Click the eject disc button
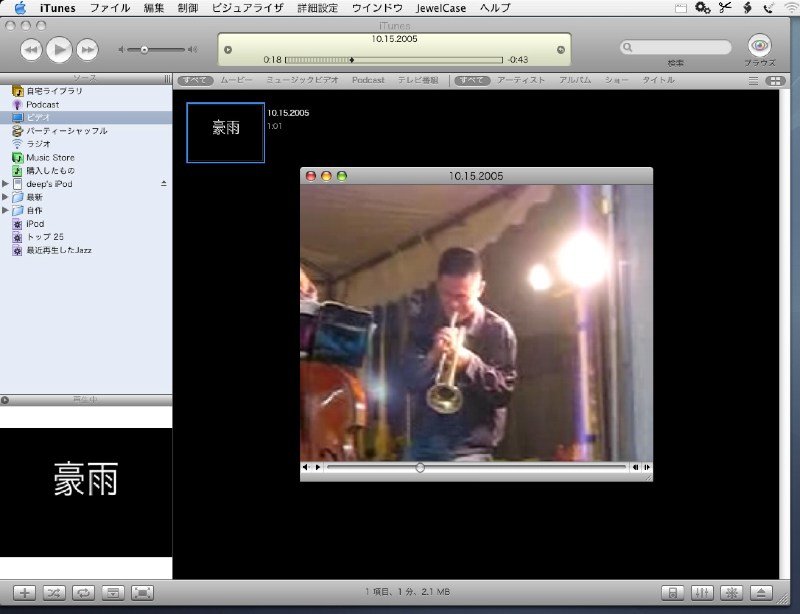The width and height of the screenshot is (800, 614). [x=761, y=593]
